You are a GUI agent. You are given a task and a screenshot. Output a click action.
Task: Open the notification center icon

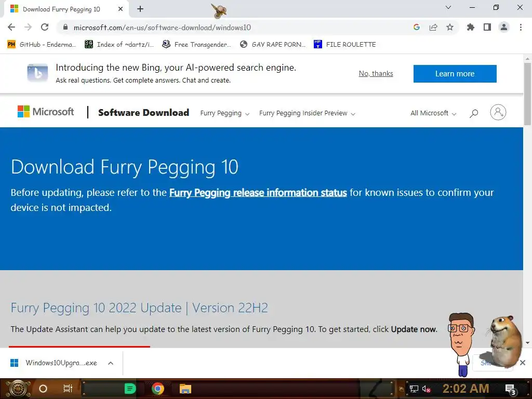pyautogui.click(x=510, y=389)
